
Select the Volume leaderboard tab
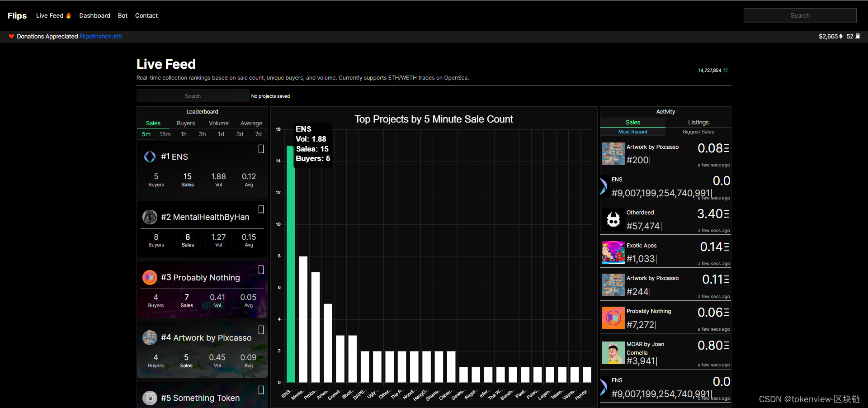(218, 123)
